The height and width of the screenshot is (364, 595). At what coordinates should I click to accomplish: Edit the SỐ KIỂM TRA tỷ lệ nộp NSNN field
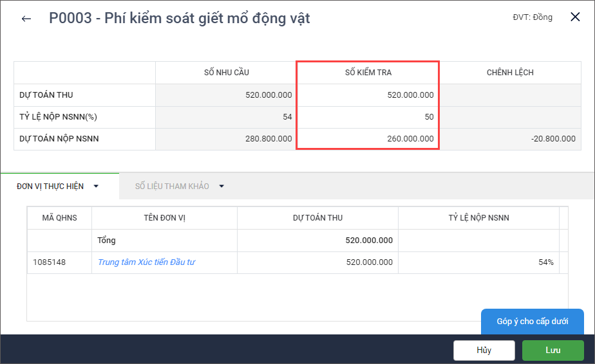tap(368, 117)
